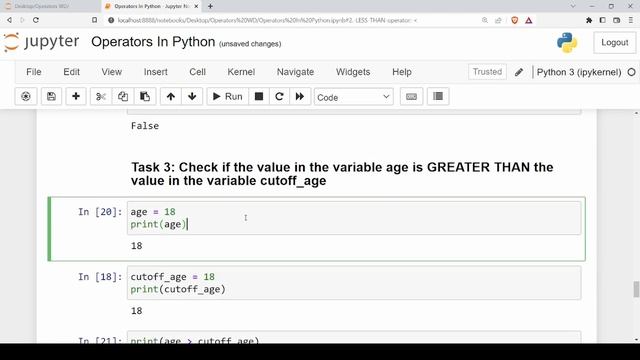Click the Task 3 markdown heading
Viewport: 640px width, 360px height.
pyautogui.click(x=342, y=174)
